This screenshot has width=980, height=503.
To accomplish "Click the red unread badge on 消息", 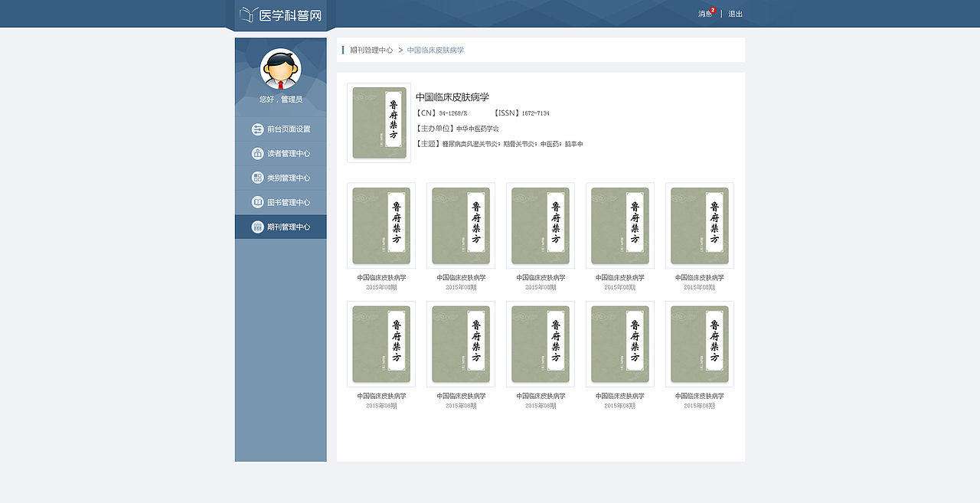I will coord(713,10).
